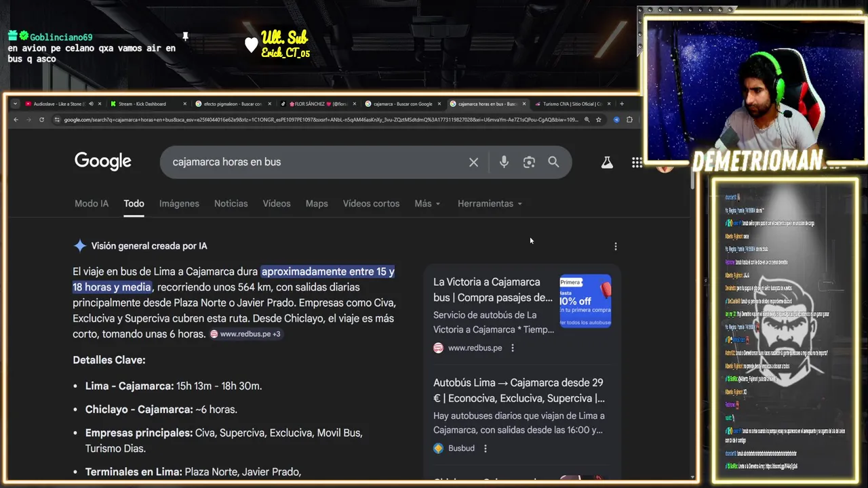Image resolution: width=868 pixels, height=488 pixels.
Task: Click the browser zoom indicator icon
Action: [587, 120]
